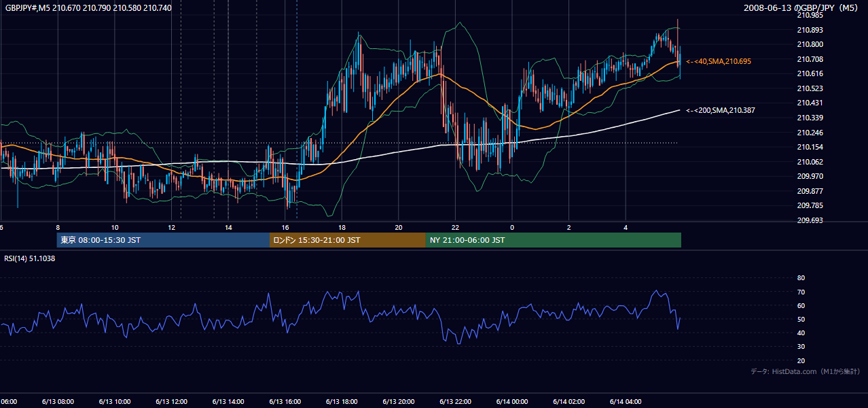Click the 6/13 12:00 time axis label
The height and width of the screenshot is (408, 868).
(171, 401)
